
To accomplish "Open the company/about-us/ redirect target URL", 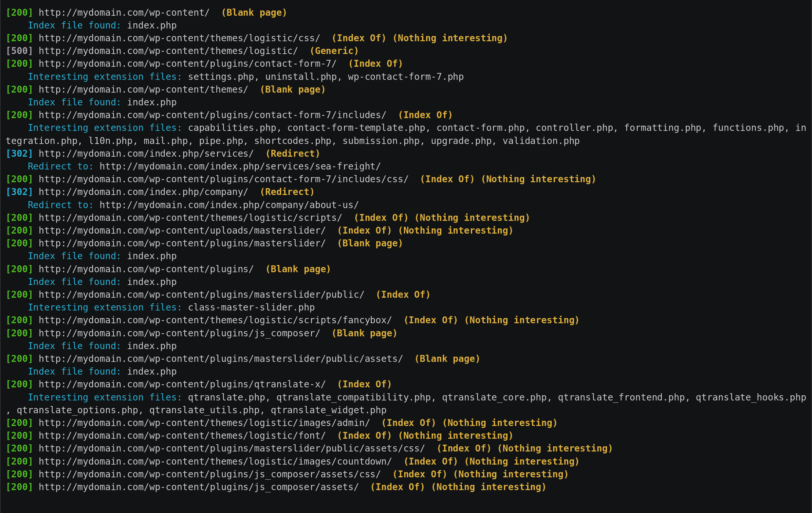I will pos(229,205).
